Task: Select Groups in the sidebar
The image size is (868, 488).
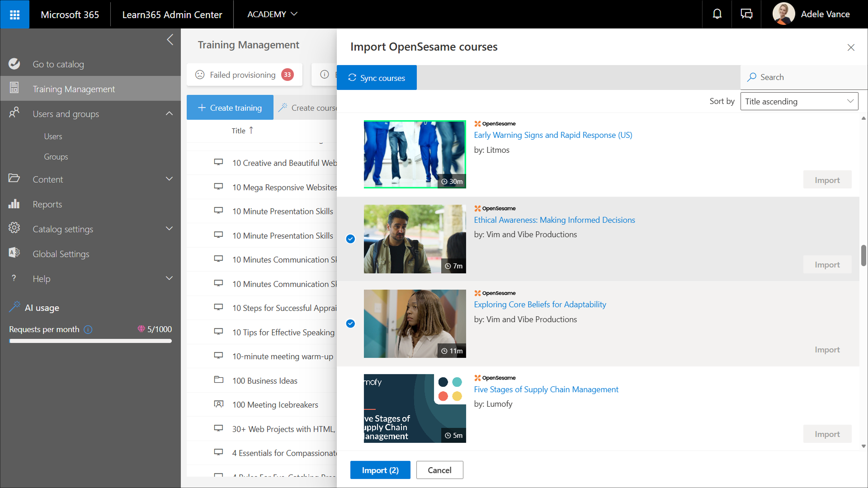Action: click(x=56, y=157)
